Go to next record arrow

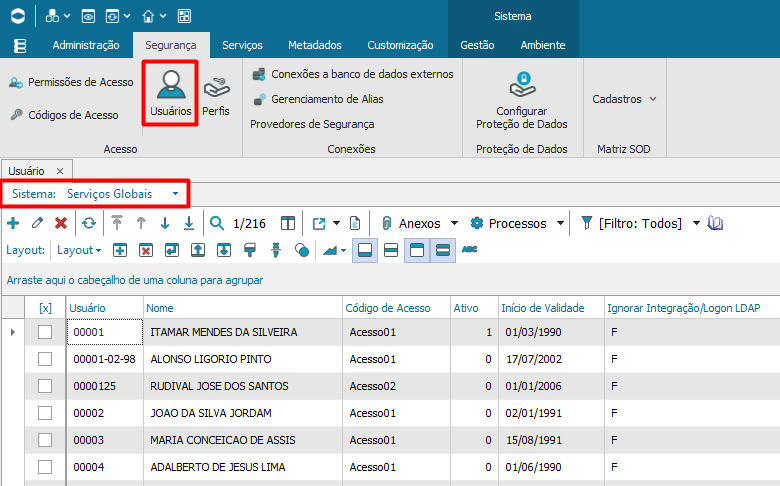[165, 223]
